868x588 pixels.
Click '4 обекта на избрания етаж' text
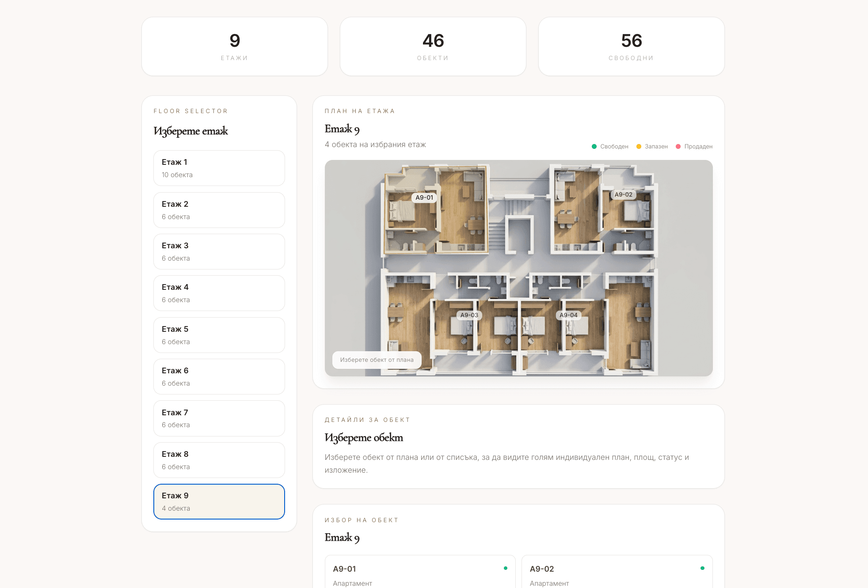click(375, 144)
